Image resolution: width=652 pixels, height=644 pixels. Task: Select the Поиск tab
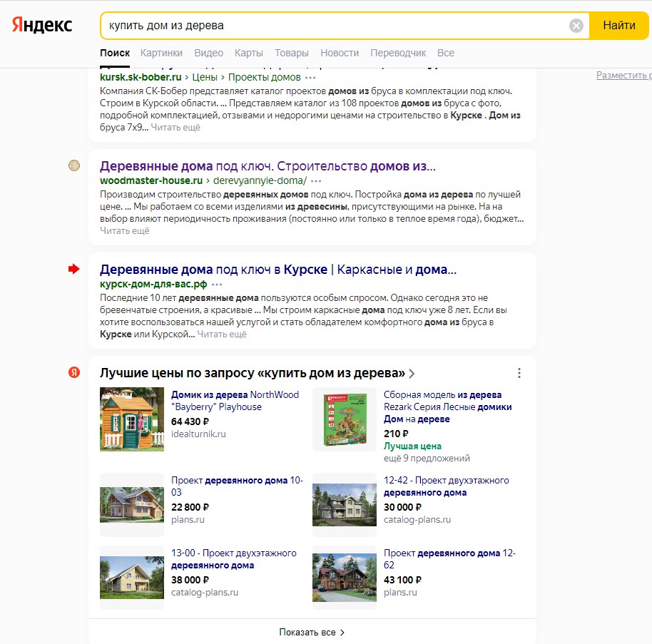pos(115,53)
